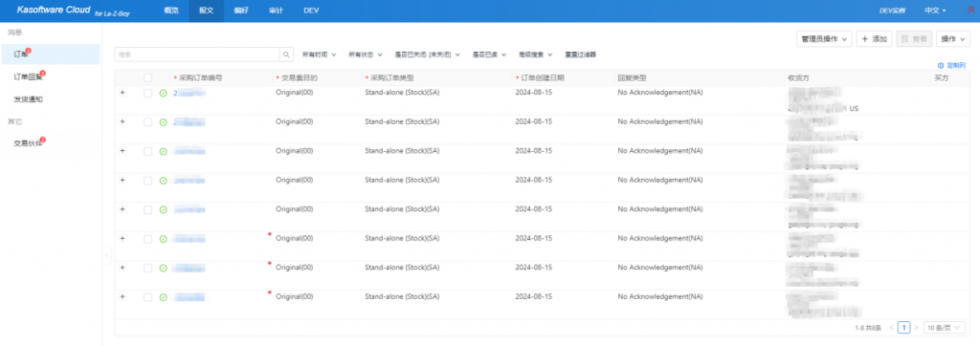Click the green status check in first row
Viewport: 980px width, 346px height.
pyautogui.click(x=163, y=93)
